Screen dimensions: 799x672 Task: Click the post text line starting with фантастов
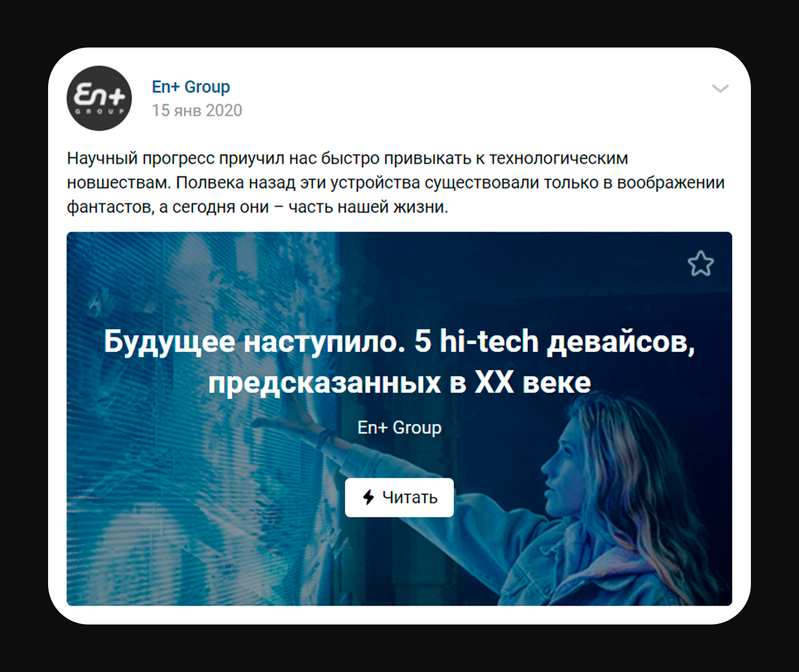(258, 207)
